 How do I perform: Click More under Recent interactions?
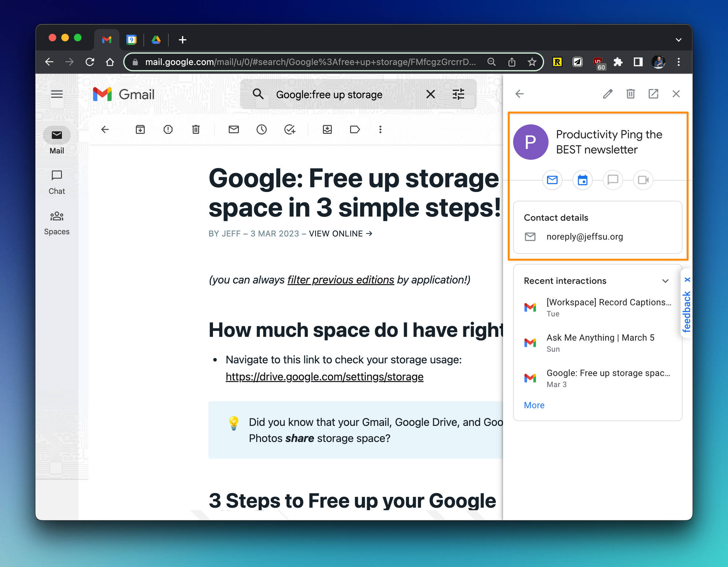click(534, 405)
